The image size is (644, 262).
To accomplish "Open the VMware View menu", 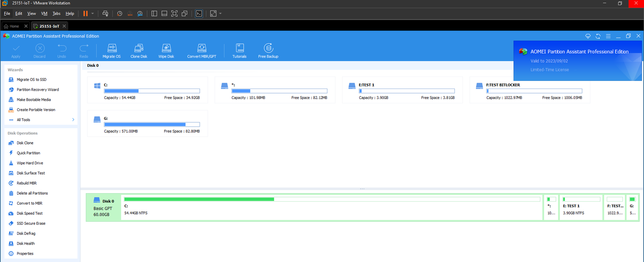I will (32, 14).
